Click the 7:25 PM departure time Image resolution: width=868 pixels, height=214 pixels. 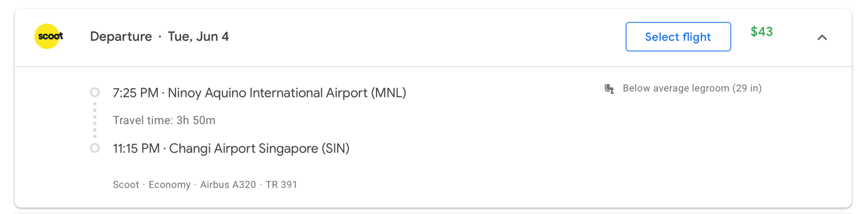click(x=135, y=93)
